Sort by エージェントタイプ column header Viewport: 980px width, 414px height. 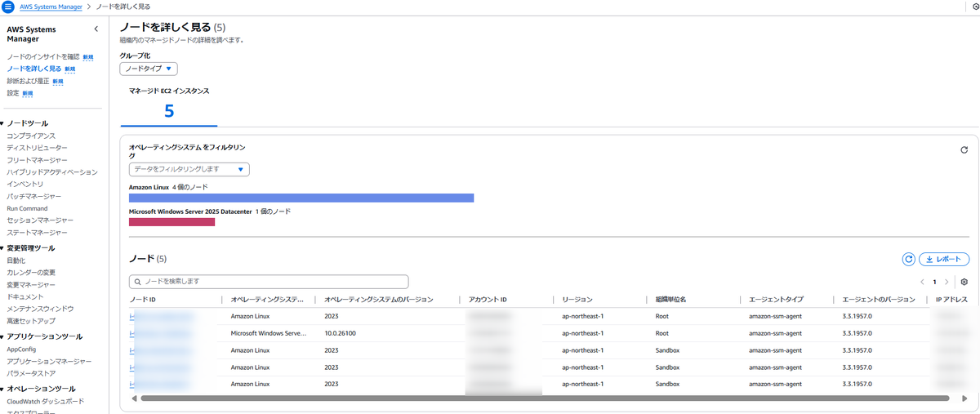[x=776, y=300]
